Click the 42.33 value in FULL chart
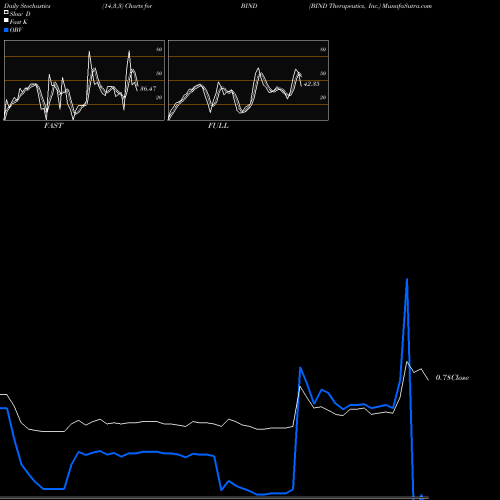Screen dimensions: 500x500 (312, 84)
